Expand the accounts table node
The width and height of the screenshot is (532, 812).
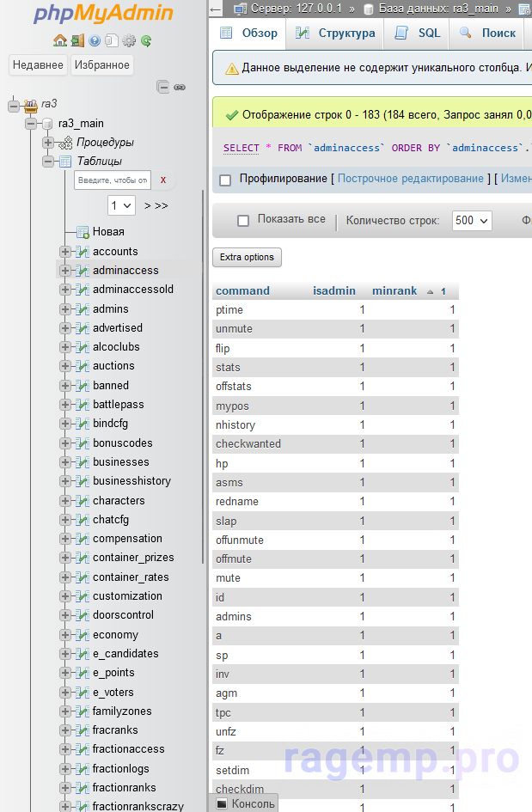[x=65, y=252]
